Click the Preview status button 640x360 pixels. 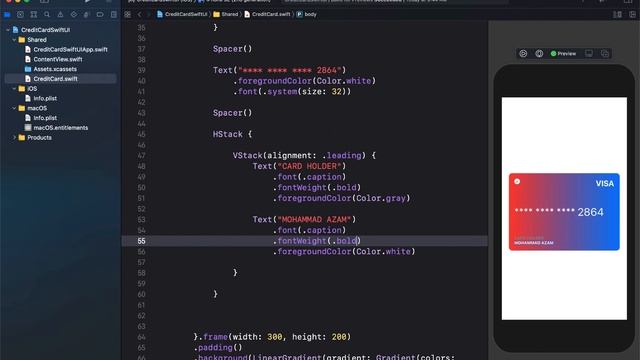[x=563, y=53]
